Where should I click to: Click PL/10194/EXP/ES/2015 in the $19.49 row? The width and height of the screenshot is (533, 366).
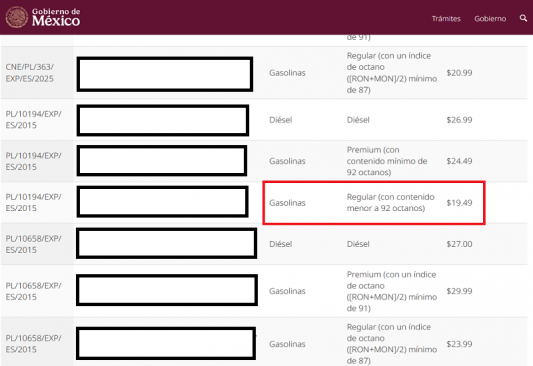click(33, 203)
